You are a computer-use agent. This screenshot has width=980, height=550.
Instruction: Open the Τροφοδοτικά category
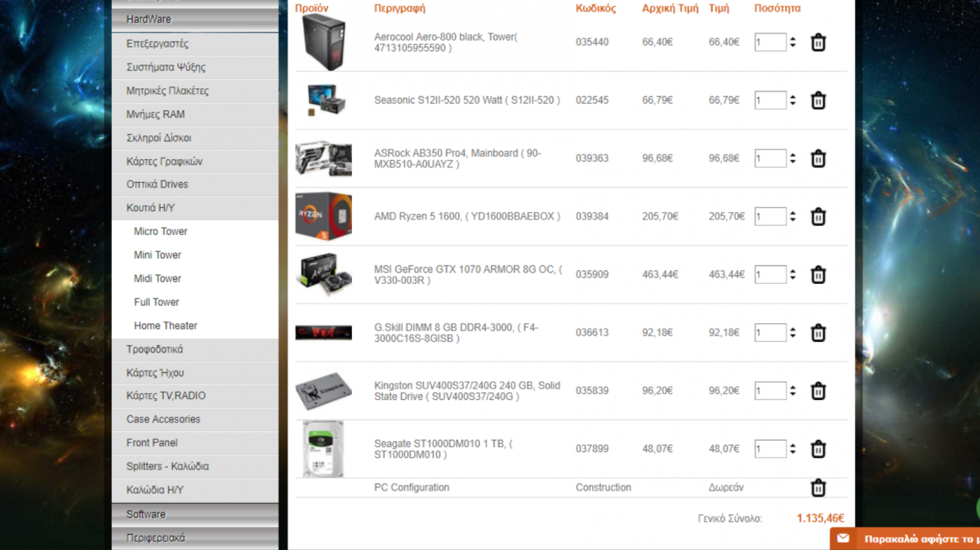[x=195, y=349]
